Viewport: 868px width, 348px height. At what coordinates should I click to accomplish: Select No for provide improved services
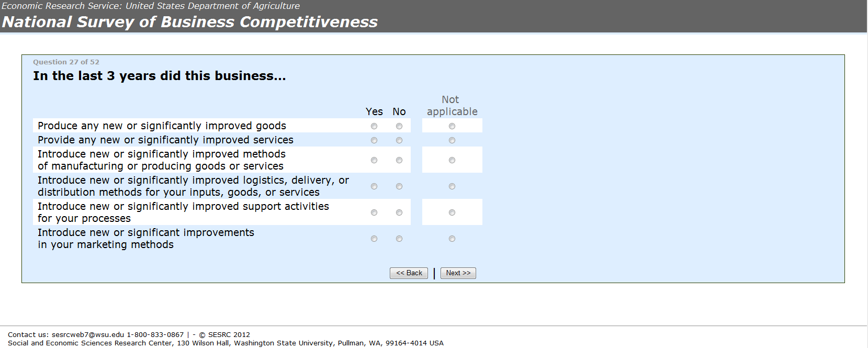[x=399, y=140]
